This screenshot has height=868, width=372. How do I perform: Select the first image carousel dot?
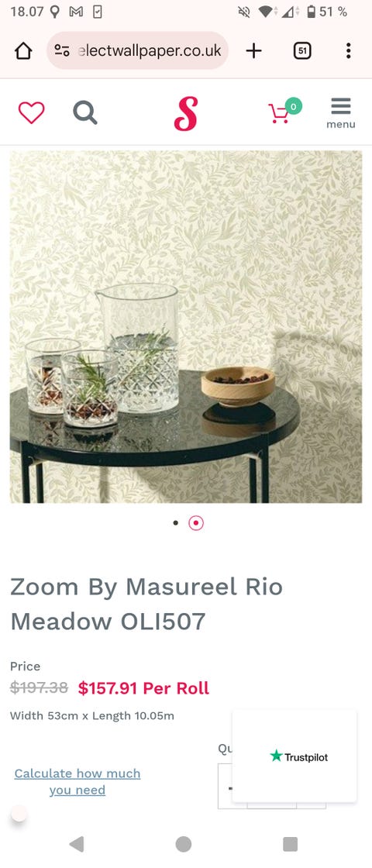point(176,522)
